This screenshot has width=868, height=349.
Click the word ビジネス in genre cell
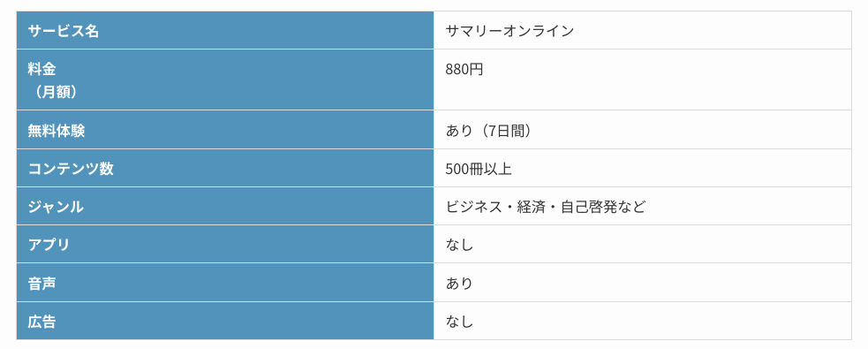[474, 207]
